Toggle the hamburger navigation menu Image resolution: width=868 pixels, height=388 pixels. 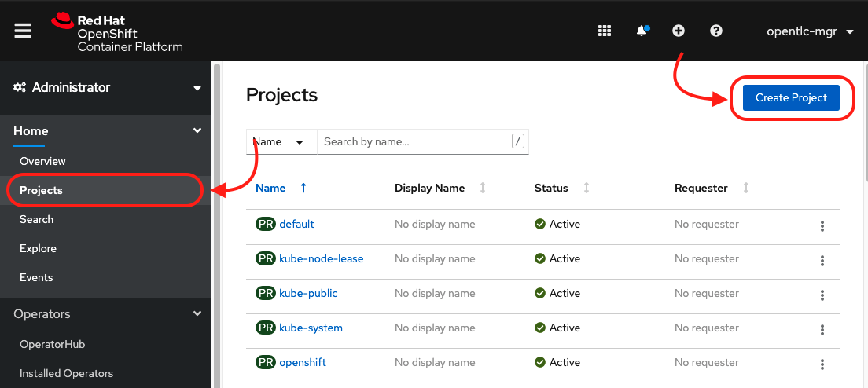coord(23,31)
